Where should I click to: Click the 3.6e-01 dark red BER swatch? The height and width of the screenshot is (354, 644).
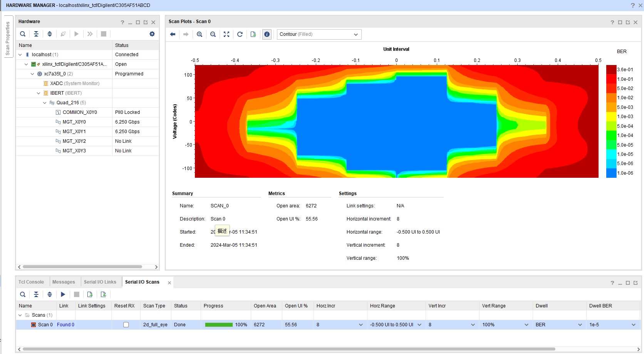611,70
